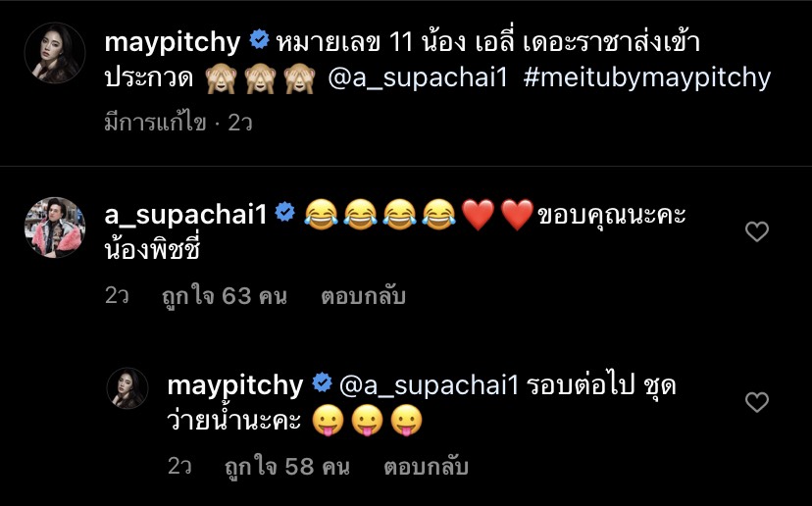Click the 2ว timestamp on a_supachai1's comment

117,296
